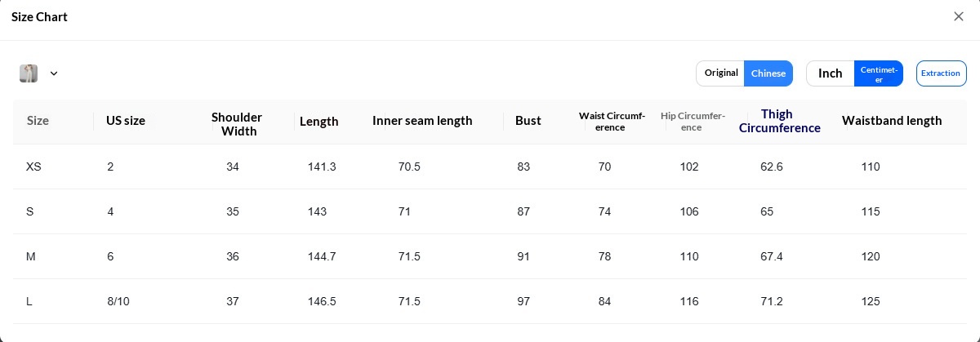
Task: Close the Size Chart dialog
Action: [959, 16]
